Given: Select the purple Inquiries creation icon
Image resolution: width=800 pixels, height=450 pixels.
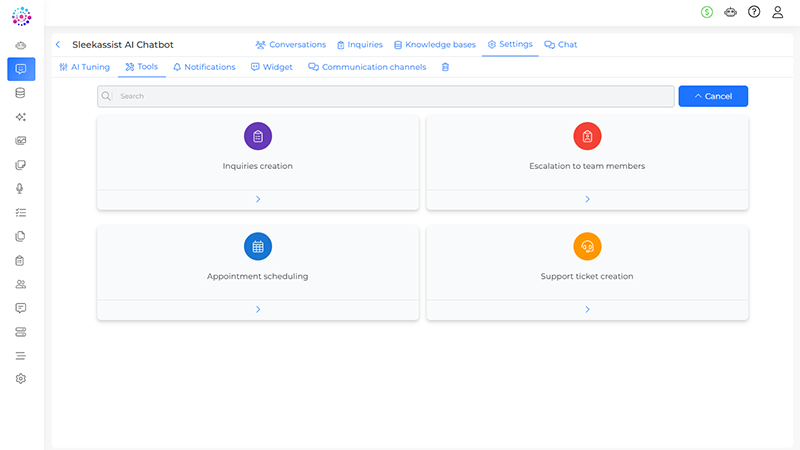Looking at the screenshot, I should [258, 136].
